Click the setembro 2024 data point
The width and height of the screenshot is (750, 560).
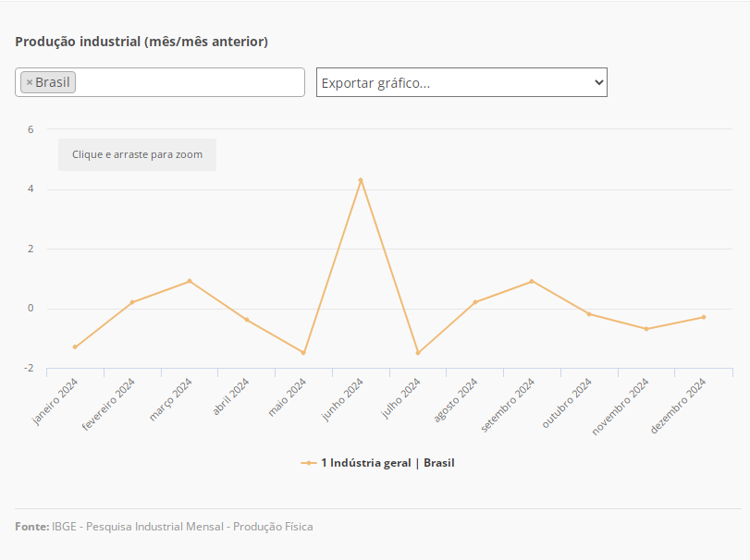532,281
